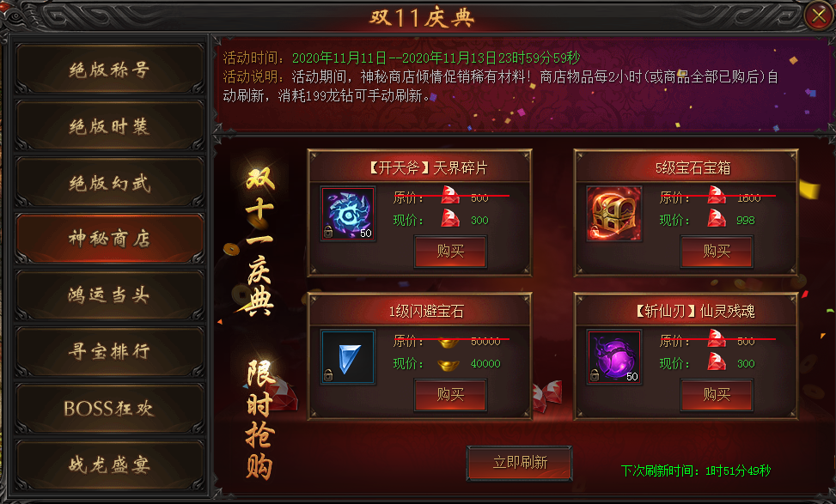Click the 斩仙刃 仙灵残魂 purple orb icon
The width and height of the screenshot is (836, 504).
click(613, 357)
